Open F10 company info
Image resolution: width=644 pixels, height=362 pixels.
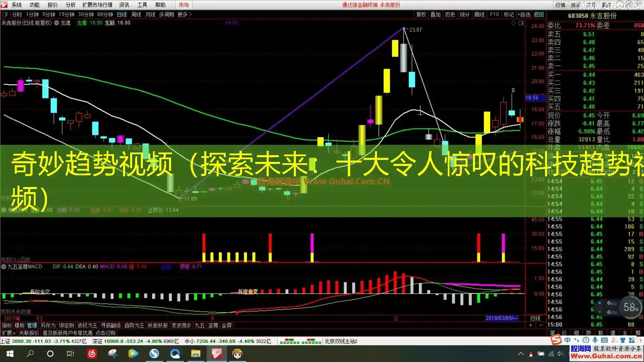tap(494, 14)
